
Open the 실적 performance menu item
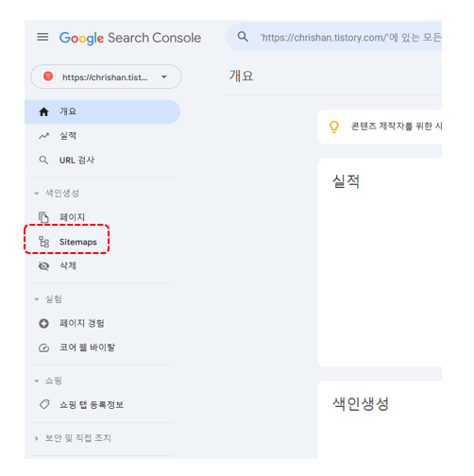click(x=102, y=136)
